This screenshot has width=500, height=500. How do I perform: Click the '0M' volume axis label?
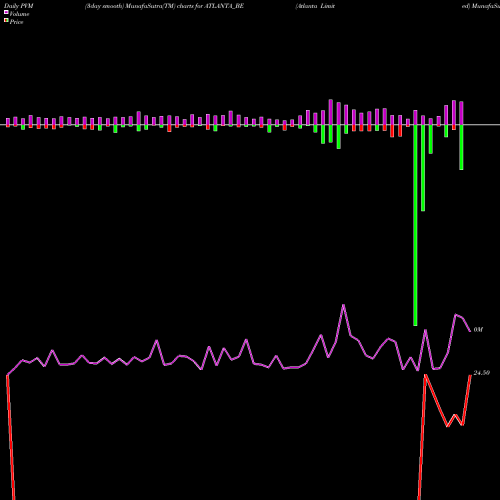tap(478, 330)
